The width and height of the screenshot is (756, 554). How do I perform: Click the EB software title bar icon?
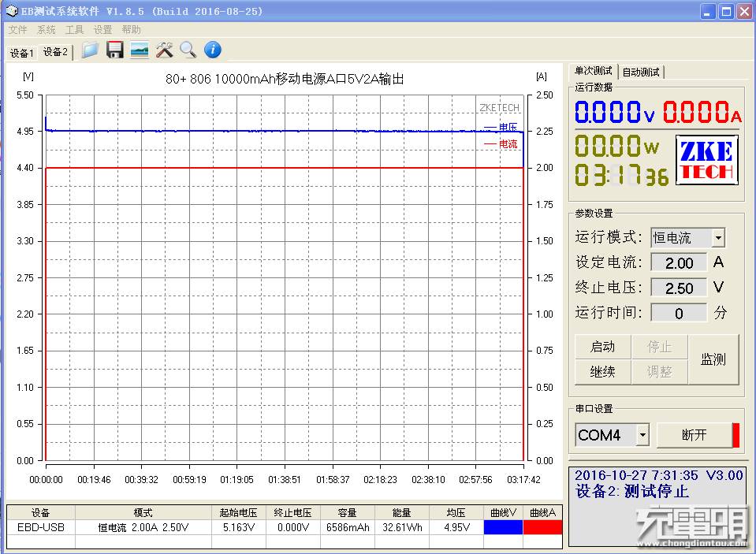12,10
